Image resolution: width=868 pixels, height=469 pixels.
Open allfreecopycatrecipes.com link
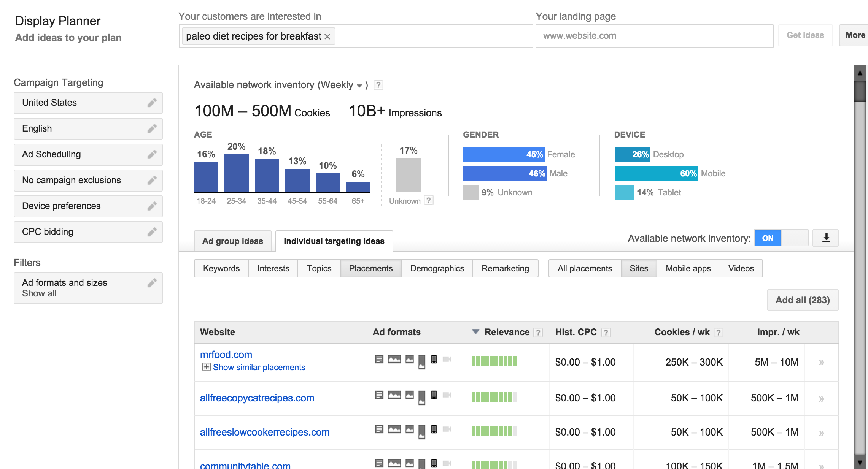click(257, 398)
